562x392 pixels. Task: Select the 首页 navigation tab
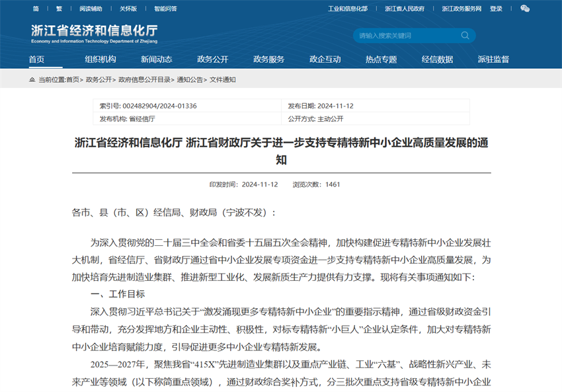pyautogui.click(x=36, y=59)
